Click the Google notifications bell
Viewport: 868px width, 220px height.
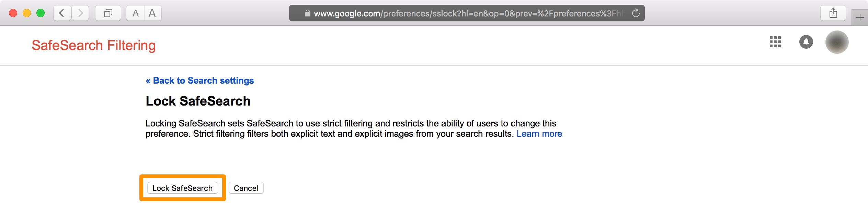(806, 42)
